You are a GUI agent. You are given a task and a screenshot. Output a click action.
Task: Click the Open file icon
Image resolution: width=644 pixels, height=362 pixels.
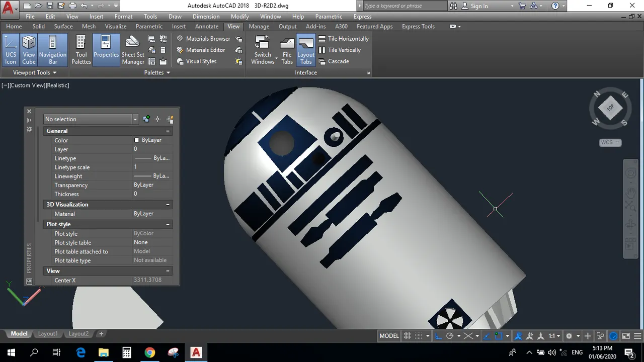click(x=38, y=6)
